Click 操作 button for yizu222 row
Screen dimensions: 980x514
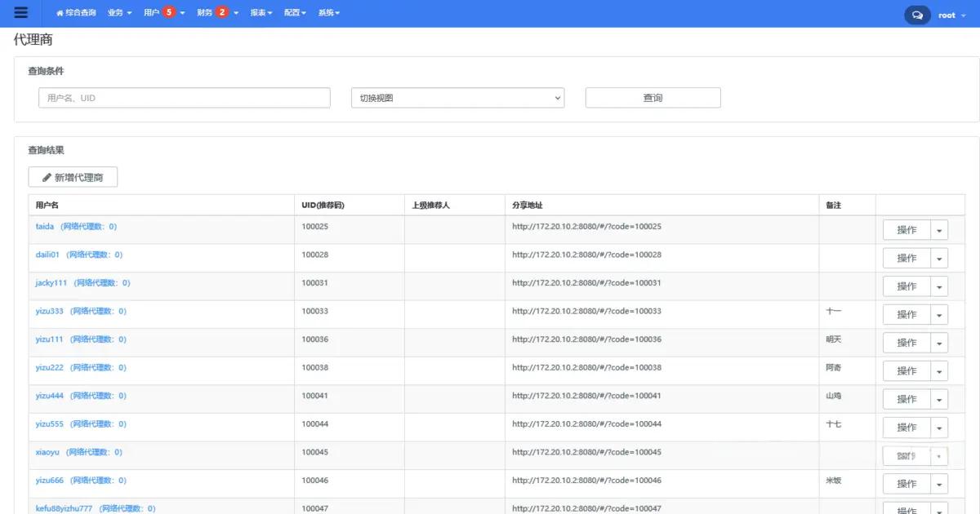(x=906, y=370)
